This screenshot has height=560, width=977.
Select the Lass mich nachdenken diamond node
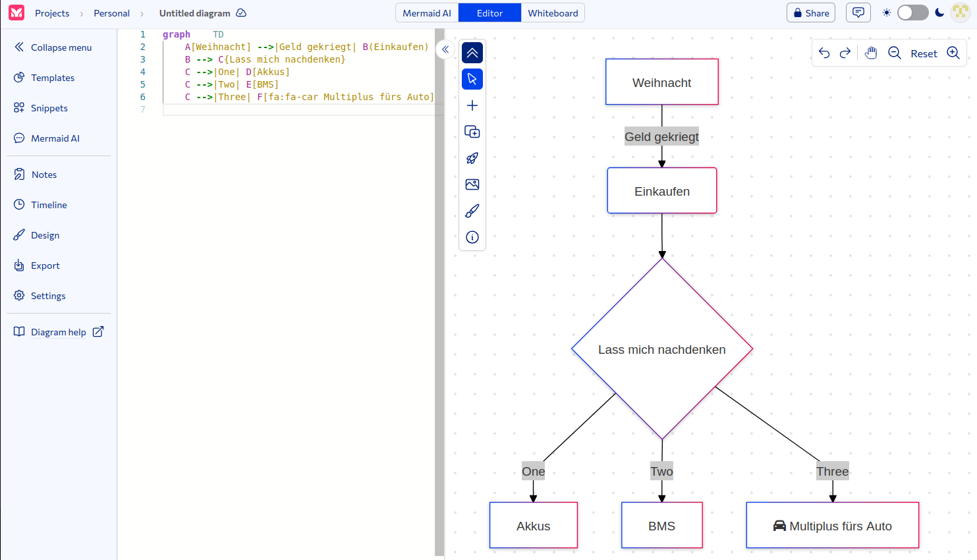(662, 349)
